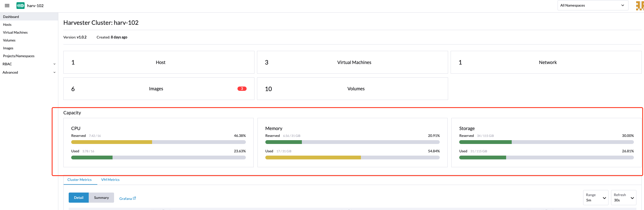
Task: Click the Memory Reserved progress bar
Action: click(353, 142)
